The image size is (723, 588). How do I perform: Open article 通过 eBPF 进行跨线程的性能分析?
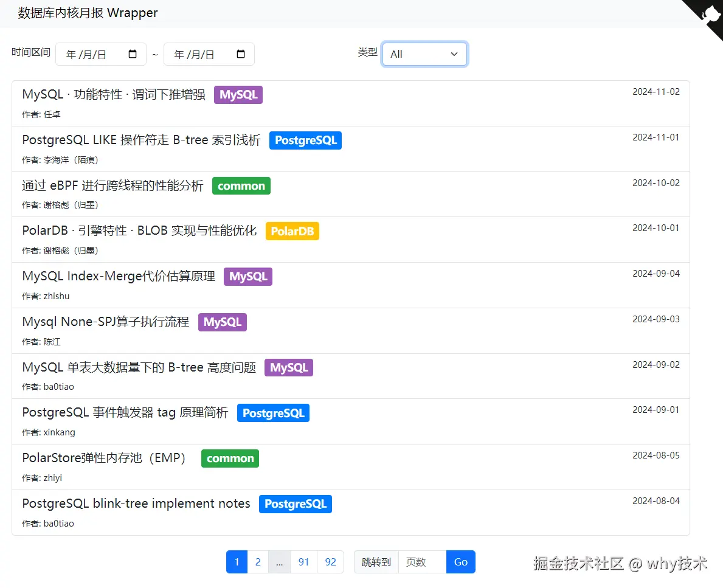click(x=112, y=185)
